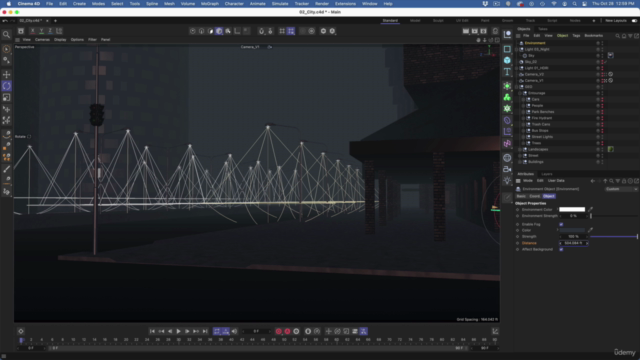Toggle visibility dots for Sky_02
The height and width of the screenshot is (360, 640).
point(602,62)
